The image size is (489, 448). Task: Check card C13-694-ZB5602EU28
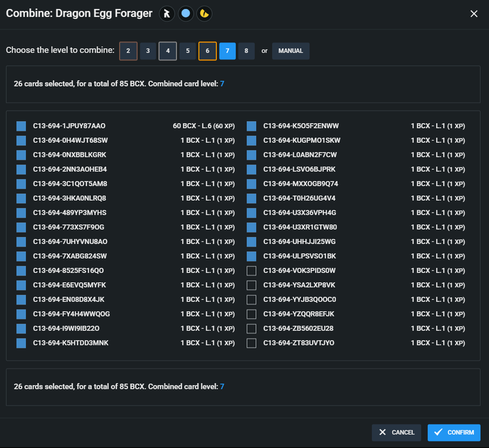tap(252, 328)
